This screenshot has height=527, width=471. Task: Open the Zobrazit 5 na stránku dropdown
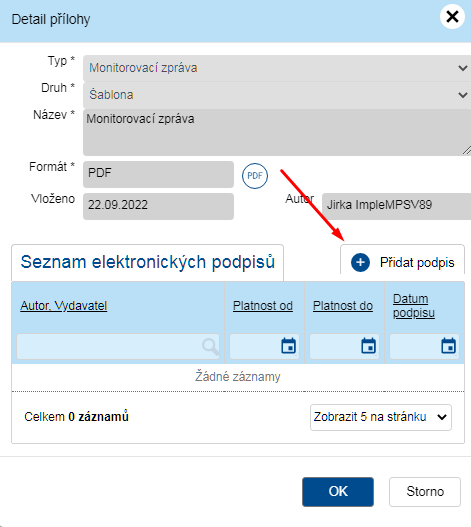(x=381, y=417)
